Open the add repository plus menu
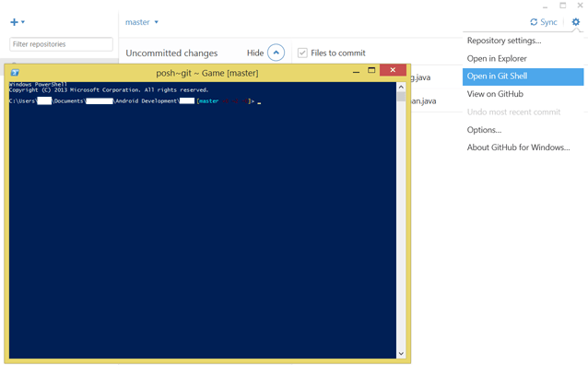This screenshot has height=365, width=588. pos(18,22)
